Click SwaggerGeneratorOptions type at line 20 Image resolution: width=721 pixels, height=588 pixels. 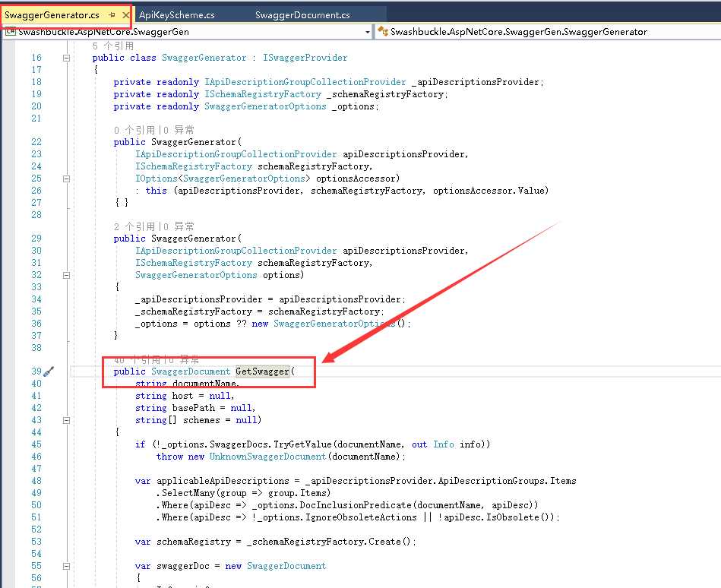click(265, 106)
